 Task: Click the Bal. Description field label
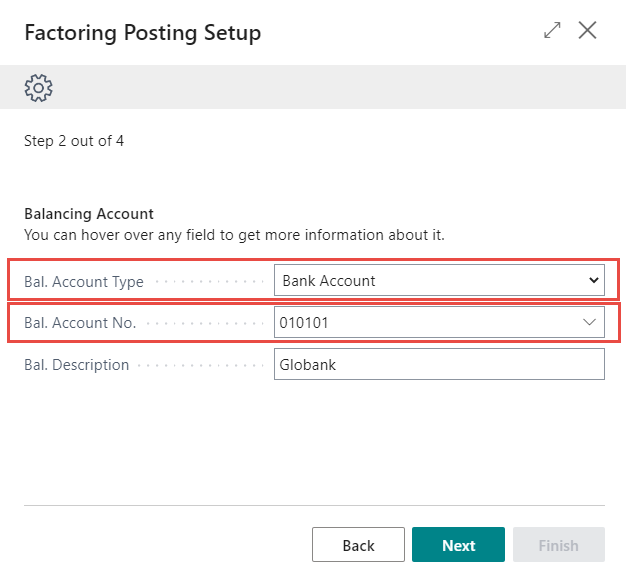point(77,365)
